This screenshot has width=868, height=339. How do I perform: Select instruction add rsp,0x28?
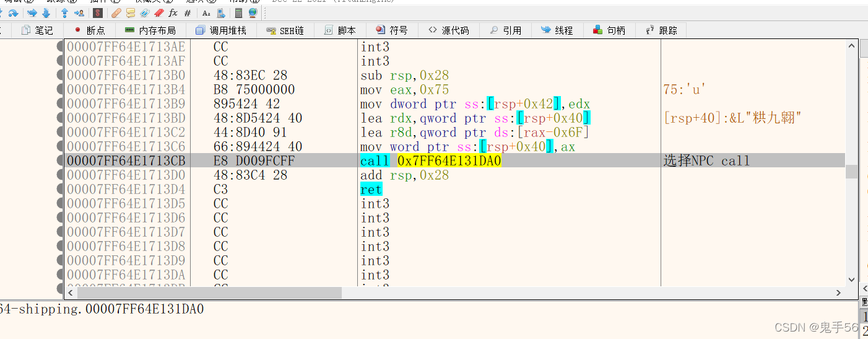pos(404,175)
